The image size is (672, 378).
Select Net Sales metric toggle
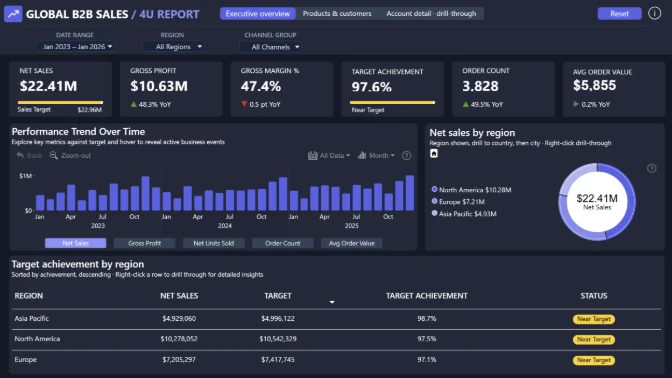tap(75, 243)
